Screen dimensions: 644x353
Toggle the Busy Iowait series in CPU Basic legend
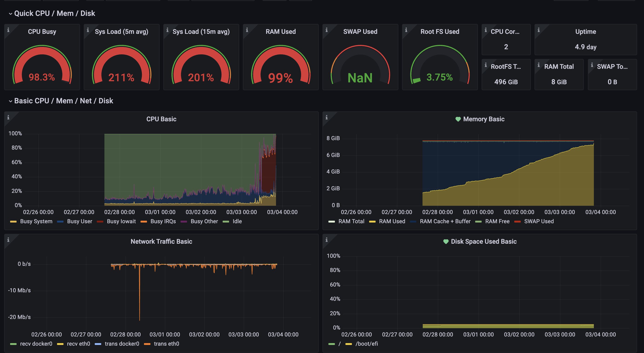tap(121, 221)
